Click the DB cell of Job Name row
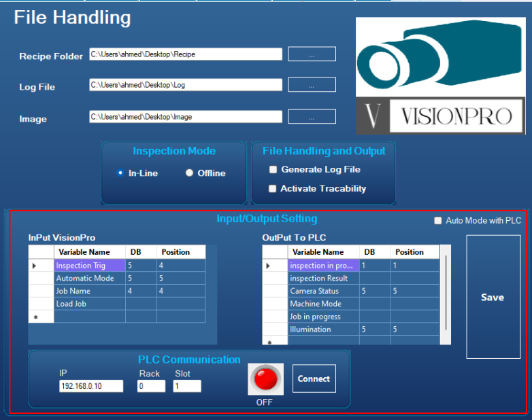The image size is (532, 420). [141, 291]
